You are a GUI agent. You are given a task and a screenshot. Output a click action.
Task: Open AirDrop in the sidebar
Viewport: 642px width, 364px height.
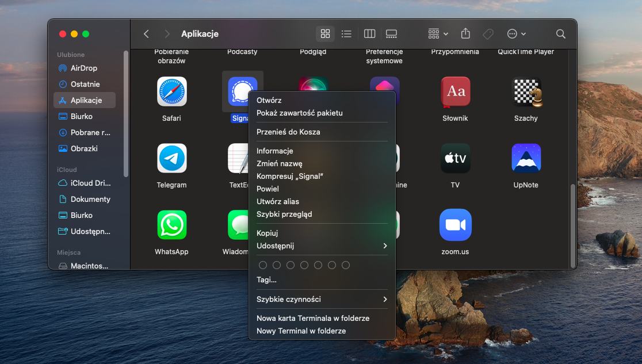[x=84, y=68]
